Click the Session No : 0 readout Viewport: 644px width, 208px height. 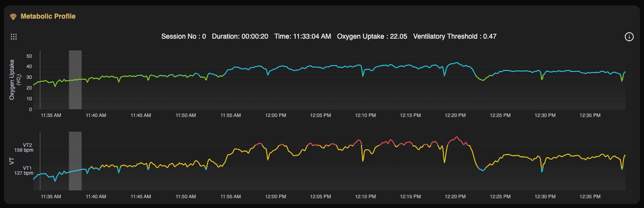click(183, 36)
